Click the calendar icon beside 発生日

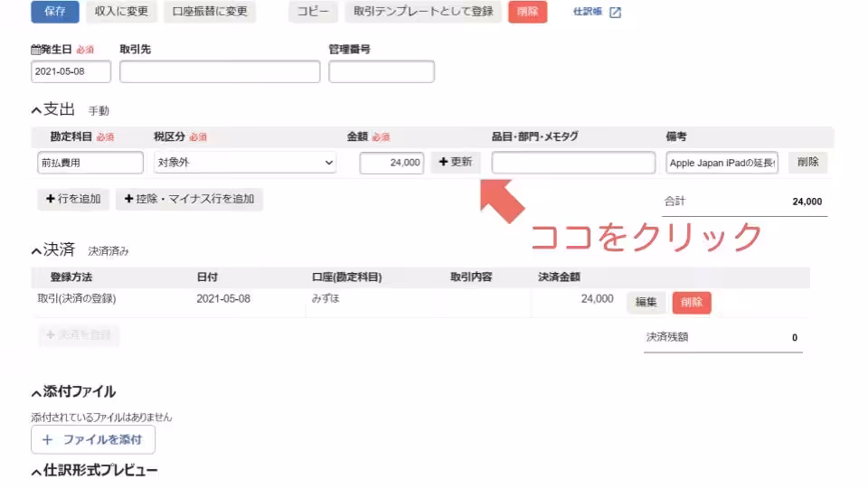36,50
